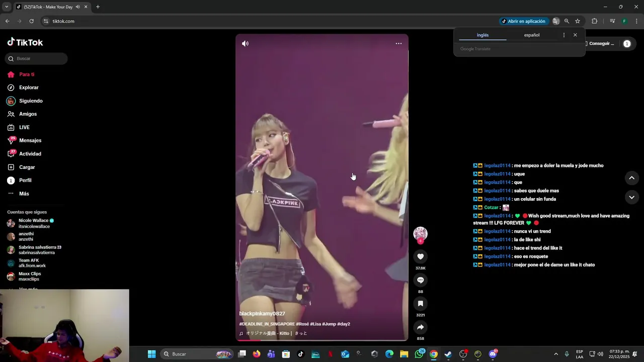Click the #Lisa hashtag
This screenshot has height=362, width=644.
click(x=315, y=324)
